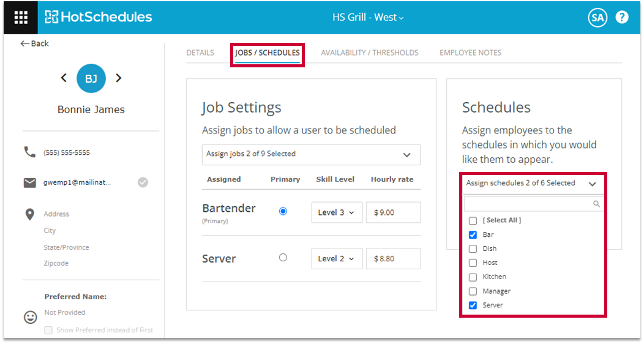
Task: Tick the Select All checkbox
Action: 473,221
